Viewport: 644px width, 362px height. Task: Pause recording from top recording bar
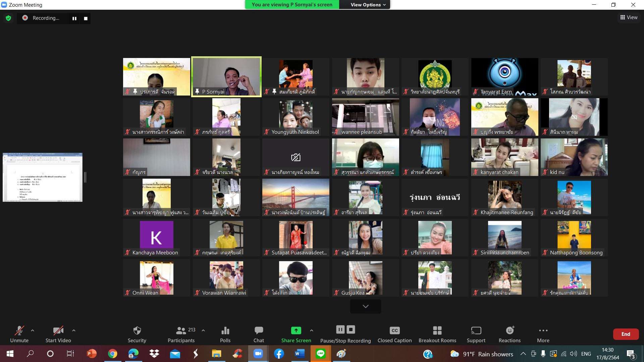74,18
